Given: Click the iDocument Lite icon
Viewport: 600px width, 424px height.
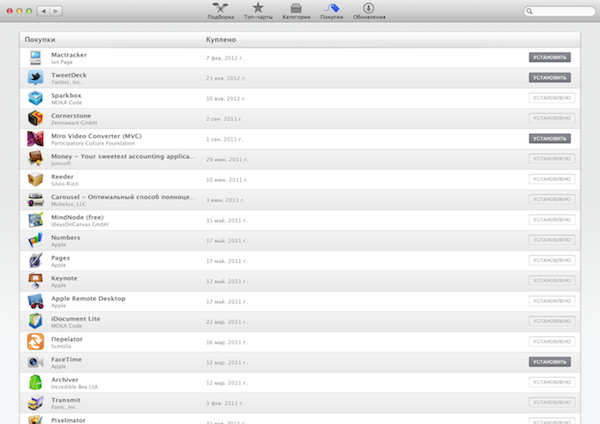Looking at the screenshot, I should 36,321.
